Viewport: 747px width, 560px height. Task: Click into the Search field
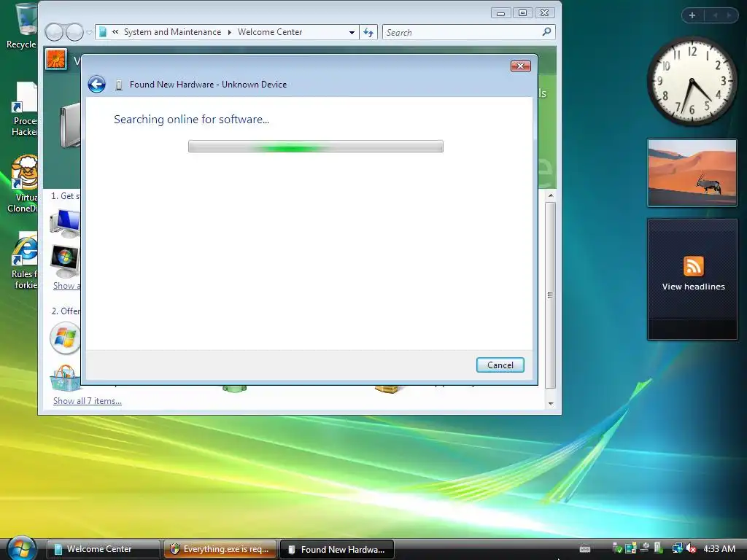point(461,32)
